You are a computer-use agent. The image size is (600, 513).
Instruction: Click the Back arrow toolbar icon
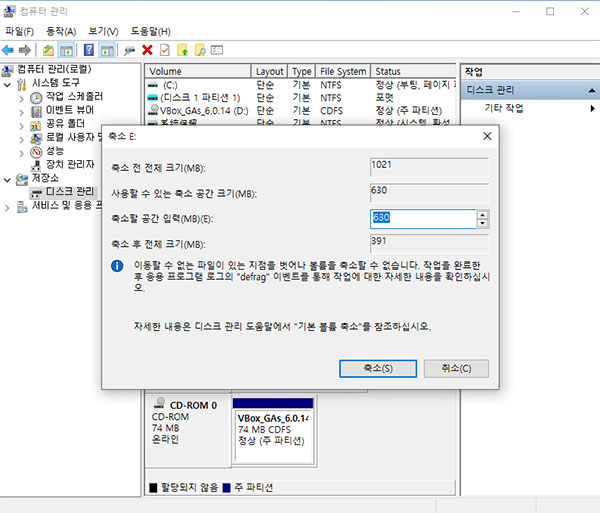tap(8, 50)
